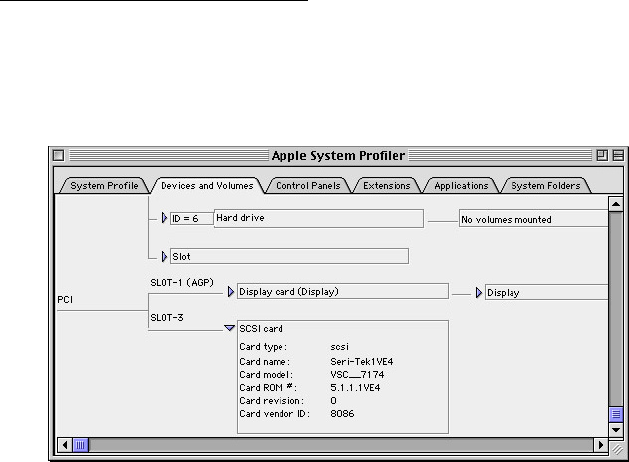Click the PCI bus label
Screen dimensions: 629x462
click(65, 300)
